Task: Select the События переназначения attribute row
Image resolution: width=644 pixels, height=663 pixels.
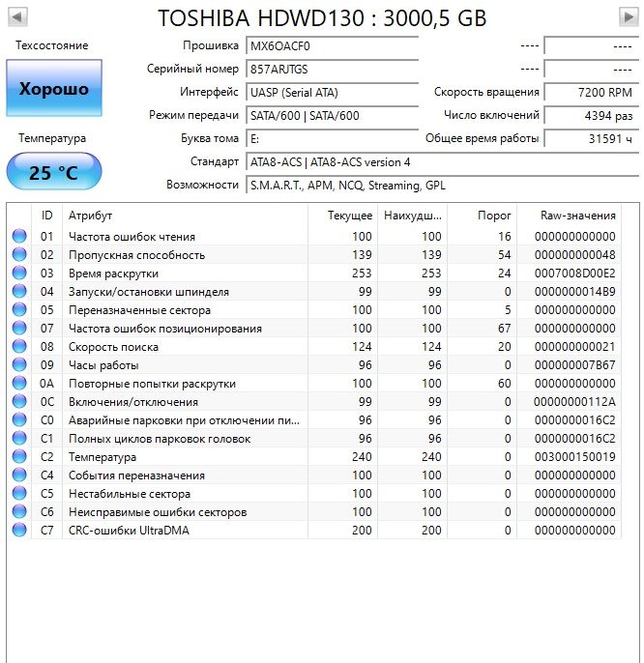Action: coord(314,476)
